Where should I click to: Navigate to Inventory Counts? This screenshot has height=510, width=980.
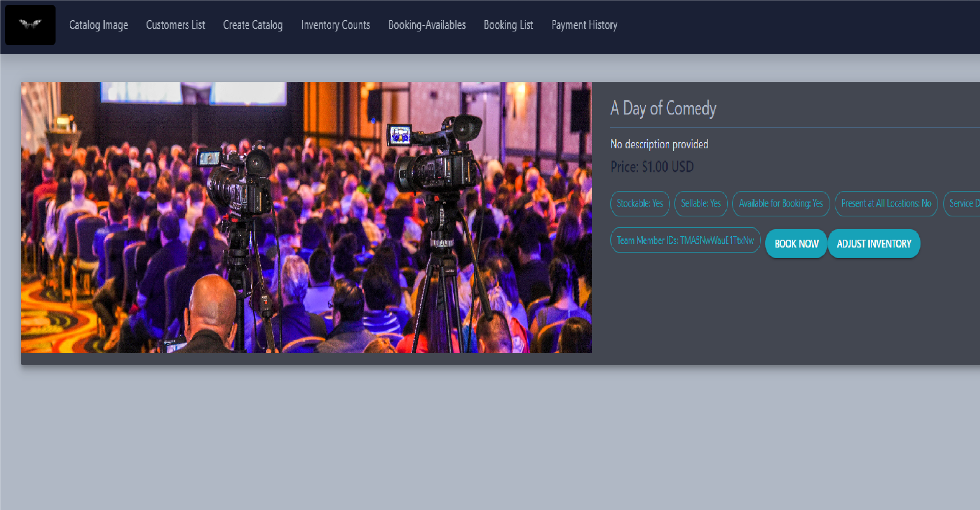(x=336, y=25)
